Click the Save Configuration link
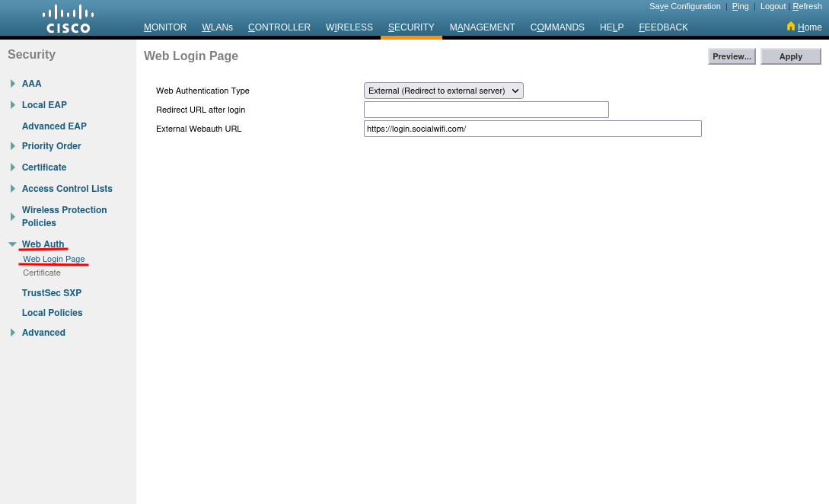This screenshot has width=829, height=504. (x=684, y=6)
